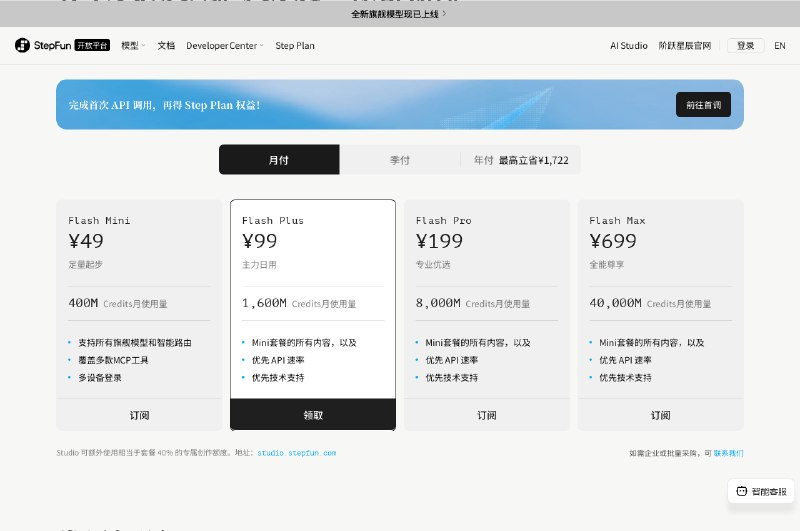Click 领取 on the Flash Plus plan
This screenshot has height=531, width=800.
pos(313,415)
